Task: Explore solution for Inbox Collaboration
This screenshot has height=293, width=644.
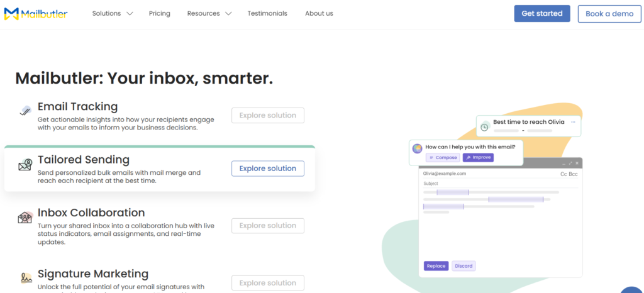Action: pyautogui.click(x=268, y=226)
